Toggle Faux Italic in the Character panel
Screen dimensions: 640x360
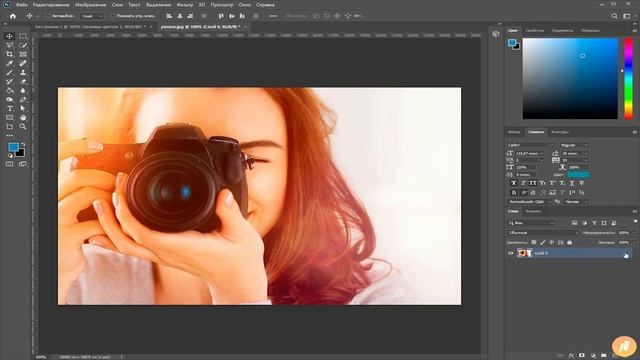[523, 183]
